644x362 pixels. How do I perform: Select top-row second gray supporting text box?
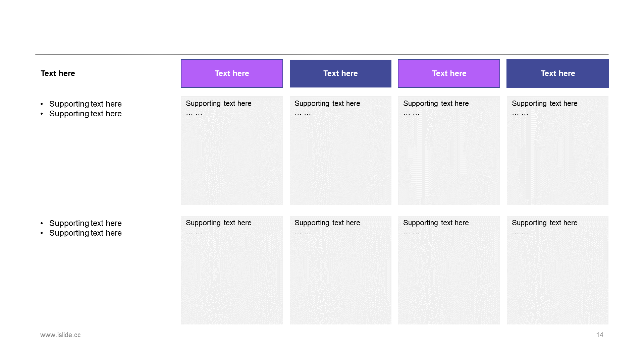point(340,150)
